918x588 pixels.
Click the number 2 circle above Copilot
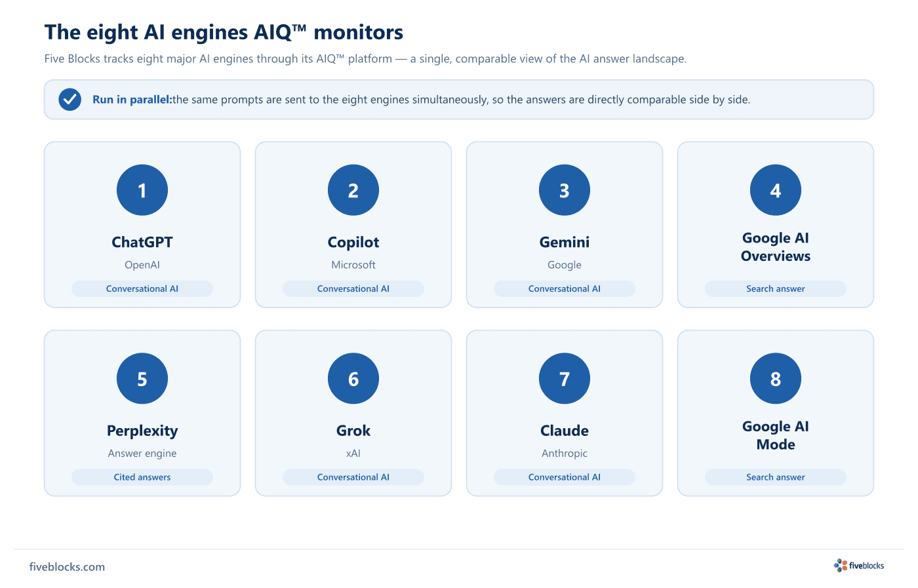(353, 190)
